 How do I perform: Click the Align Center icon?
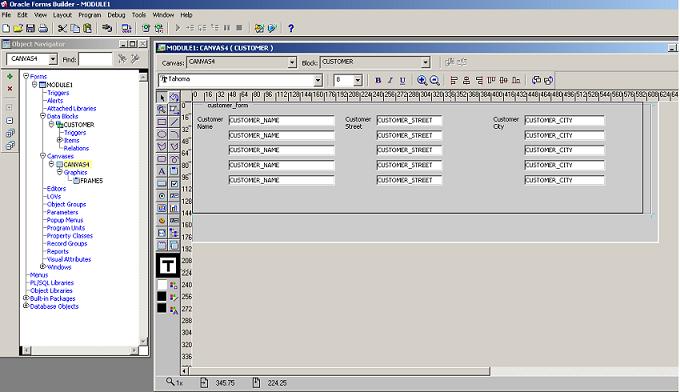coord(466,80)
